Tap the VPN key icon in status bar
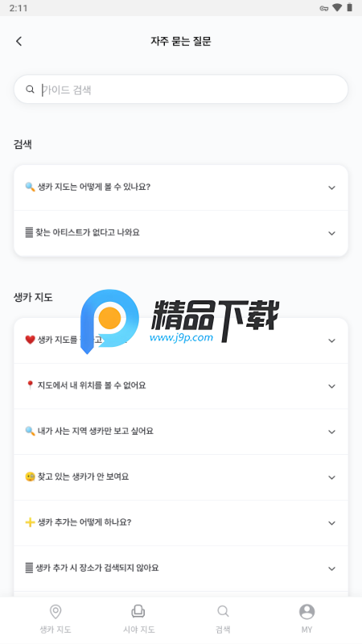The image size is (362, 644). click(x=324, y=8)
